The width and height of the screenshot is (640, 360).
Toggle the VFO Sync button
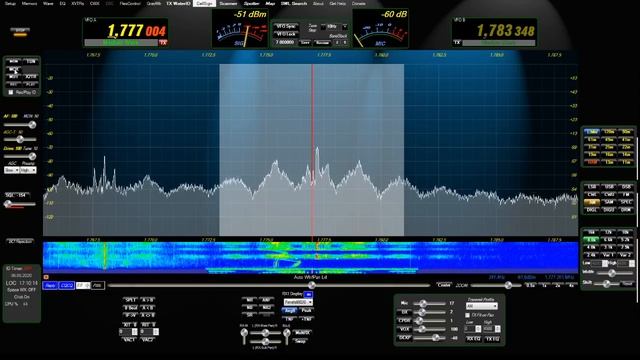pos(286,27)
